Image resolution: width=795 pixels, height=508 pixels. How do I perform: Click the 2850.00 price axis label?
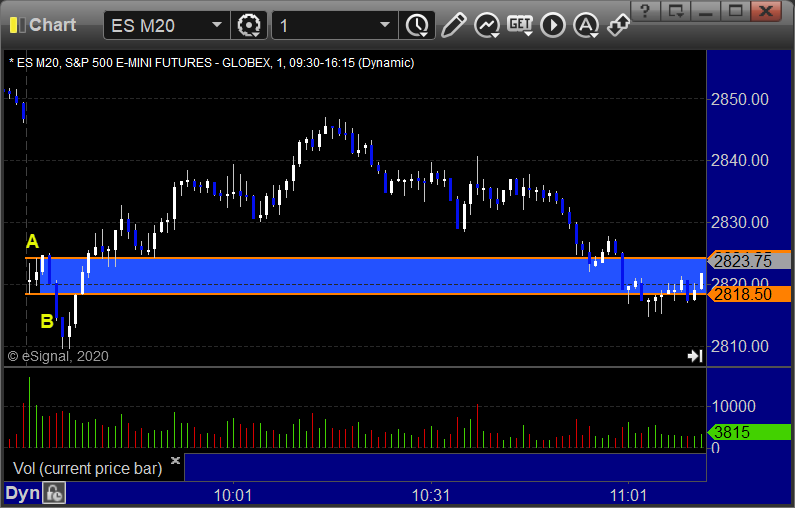tap(740, 99)
